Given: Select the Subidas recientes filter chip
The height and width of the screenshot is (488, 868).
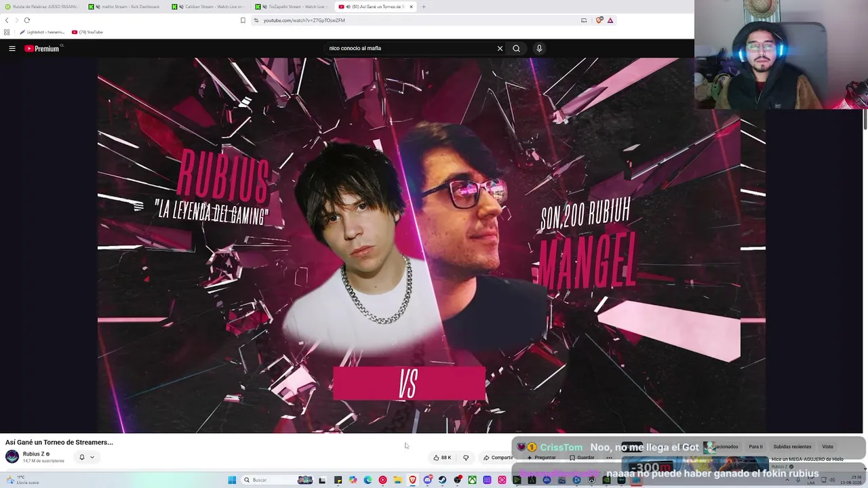Looking at the screenshot, I should point(792,447).
